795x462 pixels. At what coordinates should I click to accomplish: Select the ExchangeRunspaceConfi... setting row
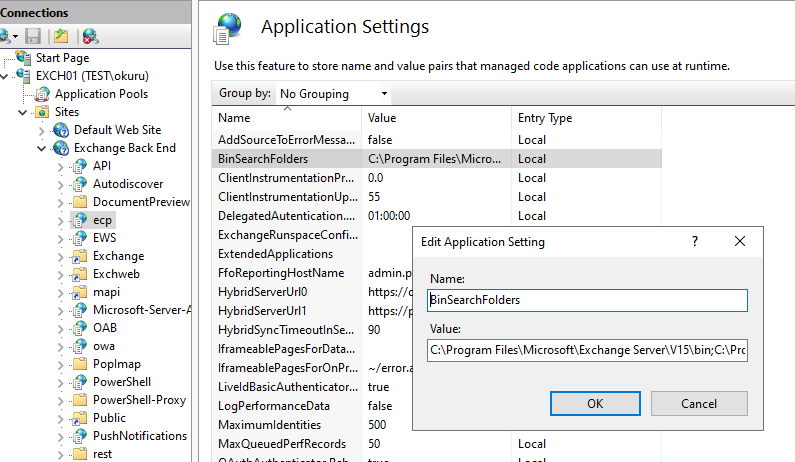[x=312, y=235]
